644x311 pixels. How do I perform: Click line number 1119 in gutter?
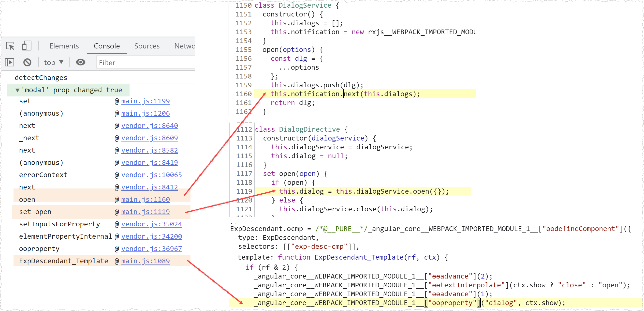point(244,191)
